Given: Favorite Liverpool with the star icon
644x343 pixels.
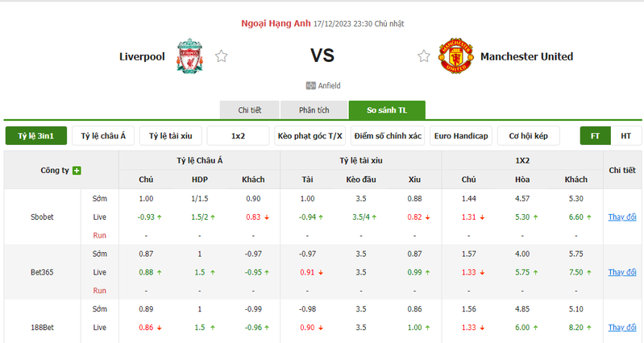Looking at the screenshot, I should pos(222,56).
